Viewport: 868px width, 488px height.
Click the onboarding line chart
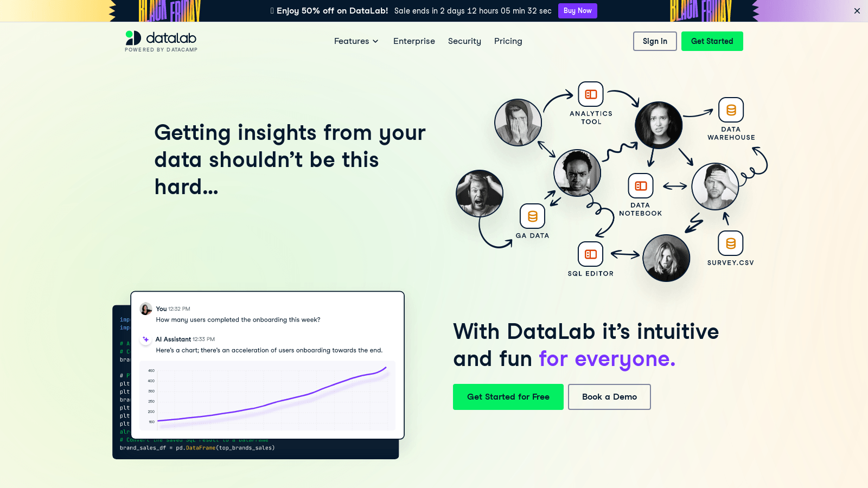pos(267,395)
